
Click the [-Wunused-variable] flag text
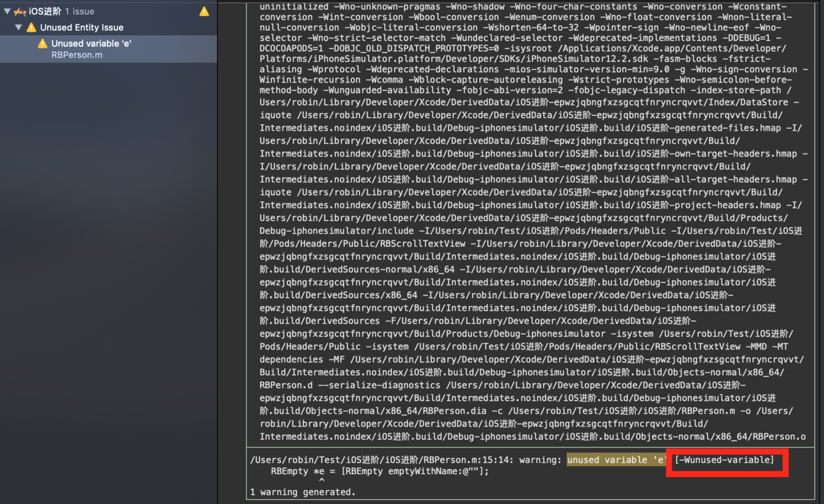724,460
